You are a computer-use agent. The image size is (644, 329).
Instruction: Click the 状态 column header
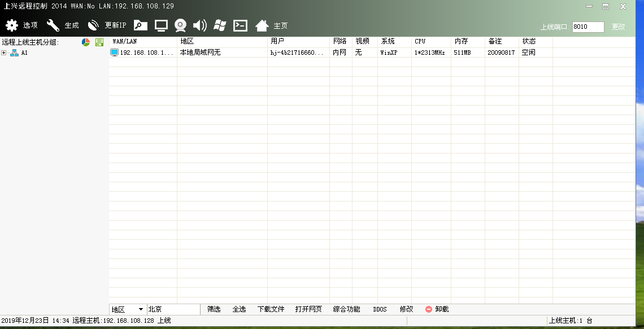point(536,41)
